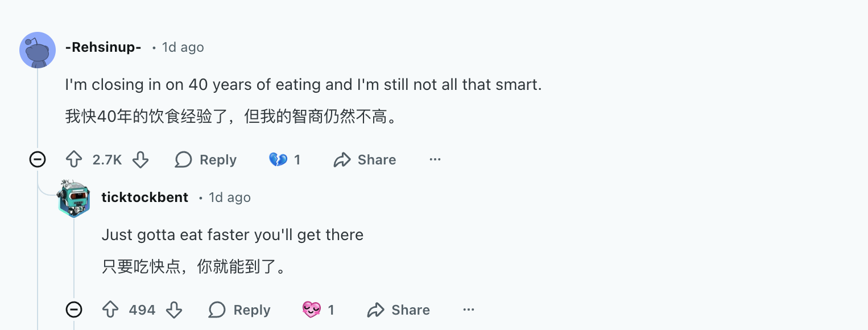Downvote the -Rehsinup- comment
The image size is (868, 330).
tap(140, 160)
